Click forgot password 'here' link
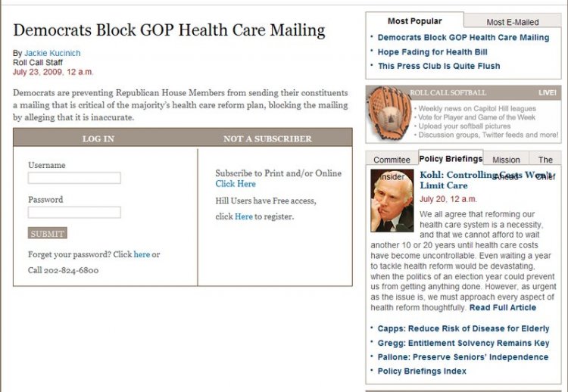The height and width of the screenshot is (392, 568). pyautogui.click(x=142, y=254)
